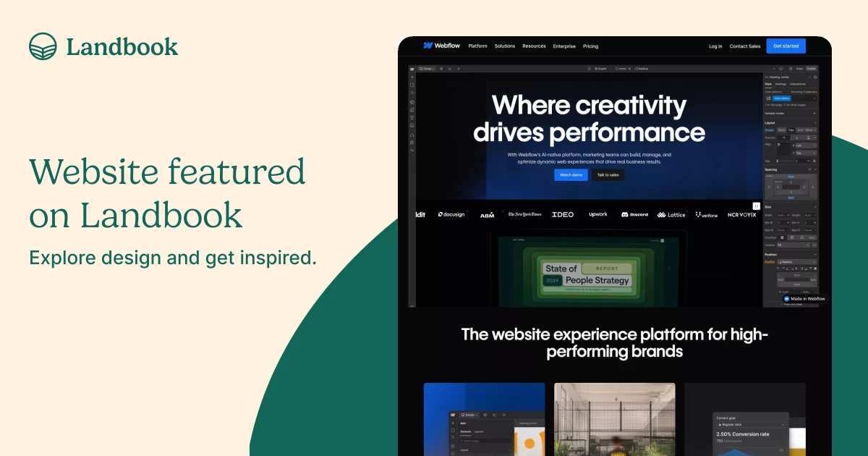Toggle Overflow to Auto
This screenshot has height=456, width=868.
tap(812, 237)
